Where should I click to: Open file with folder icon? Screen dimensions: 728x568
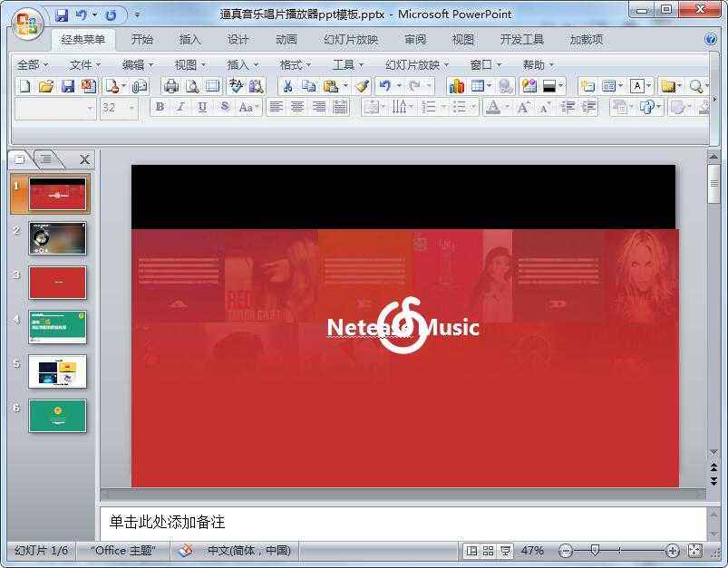[x=46, y=86]
